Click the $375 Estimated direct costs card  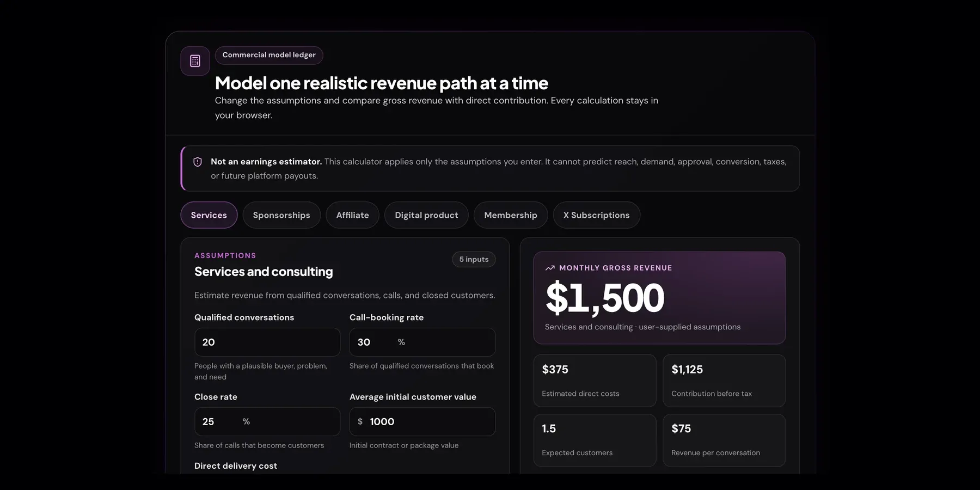(595, 381)
